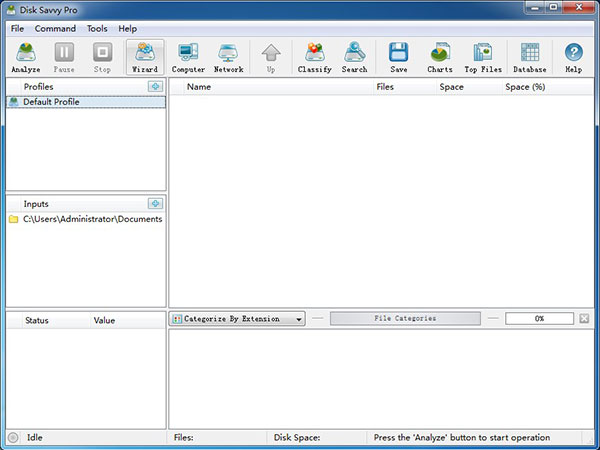Open the Database toolbar icon
600x450 pixels.
[530, 58]
